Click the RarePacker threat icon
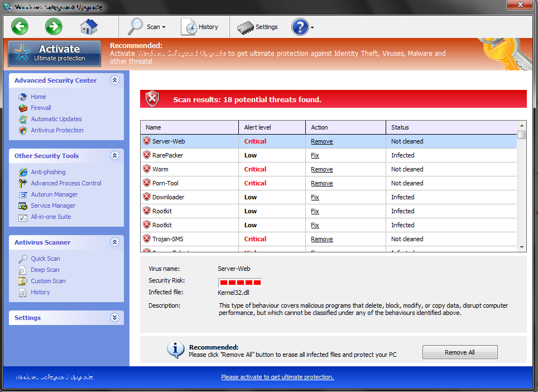 click(x=147, y=155)
